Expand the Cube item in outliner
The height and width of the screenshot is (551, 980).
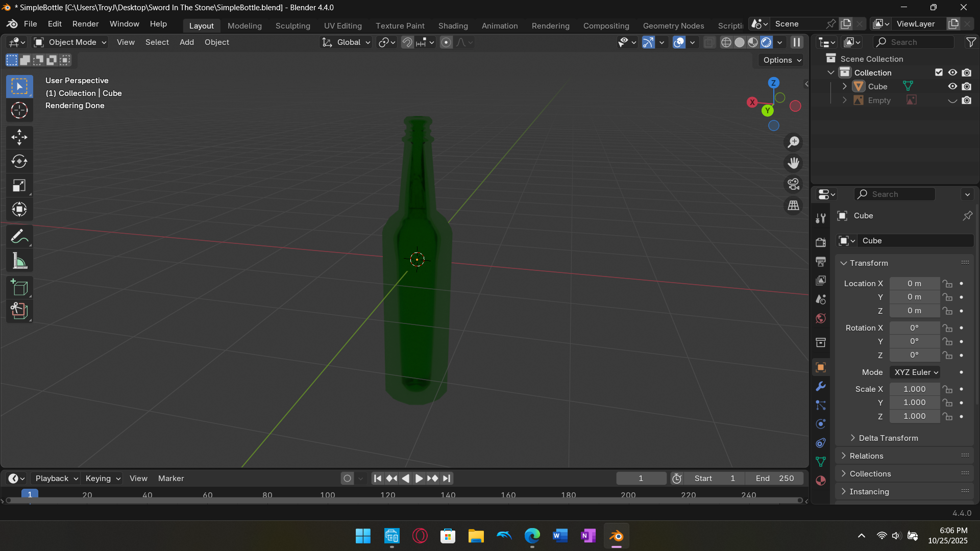tap(845, 86)
